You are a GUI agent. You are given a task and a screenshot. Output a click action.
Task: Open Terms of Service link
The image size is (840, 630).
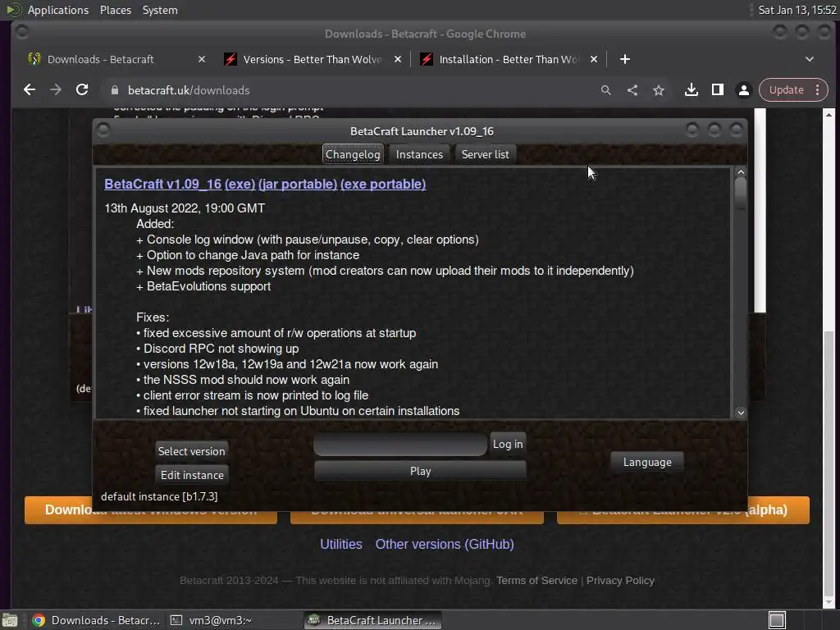pyautogui.click(x=536, y=580)
